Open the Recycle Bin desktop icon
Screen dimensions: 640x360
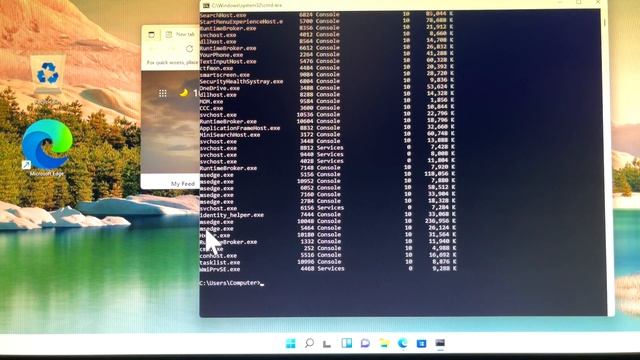pos(48,74)
